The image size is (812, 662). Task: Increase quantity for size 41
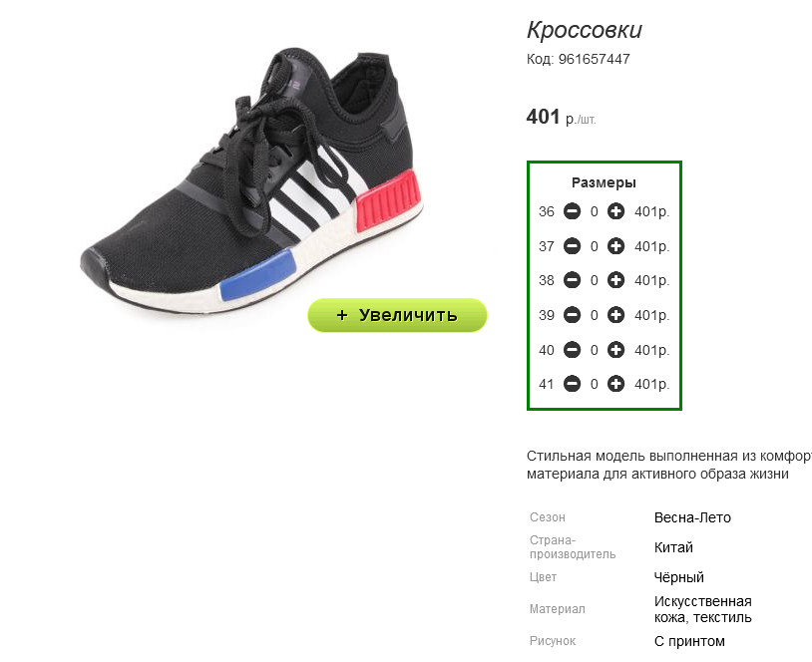(615, 384)
